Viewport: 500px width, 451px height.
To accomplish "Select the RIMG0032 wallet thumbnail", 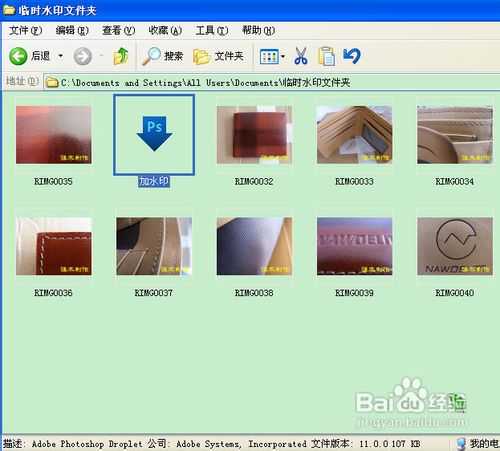I will click(x=254, y=135).
